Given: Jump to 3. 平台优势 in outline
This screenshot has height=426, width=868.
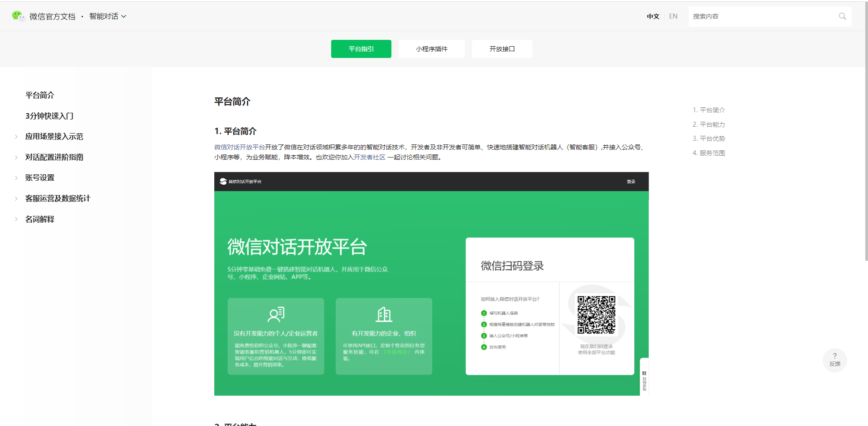Looking at the screenshot, I should [x=709, y=139].
